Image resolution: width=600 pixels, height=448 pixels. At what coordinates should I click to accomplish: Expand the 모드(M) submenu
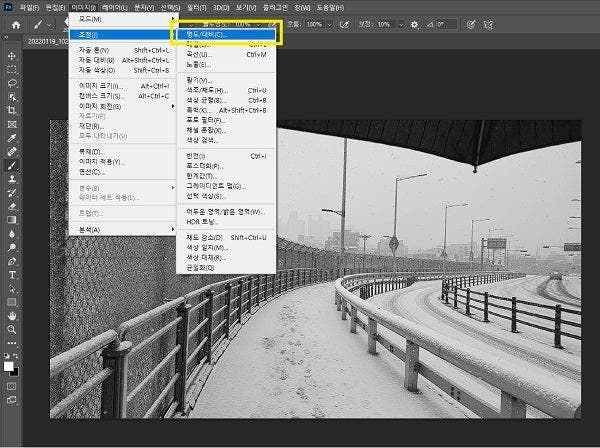(122, 19)
